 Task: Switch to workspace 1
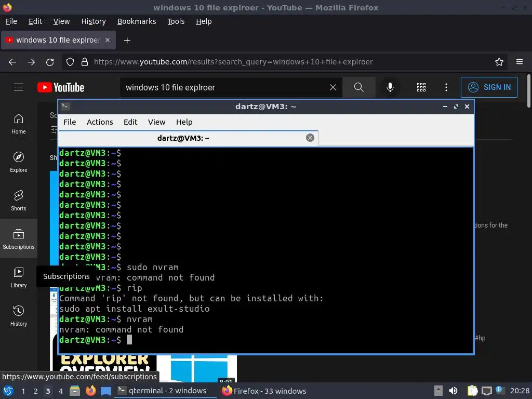pyautogui.click(x=23, y=391)
